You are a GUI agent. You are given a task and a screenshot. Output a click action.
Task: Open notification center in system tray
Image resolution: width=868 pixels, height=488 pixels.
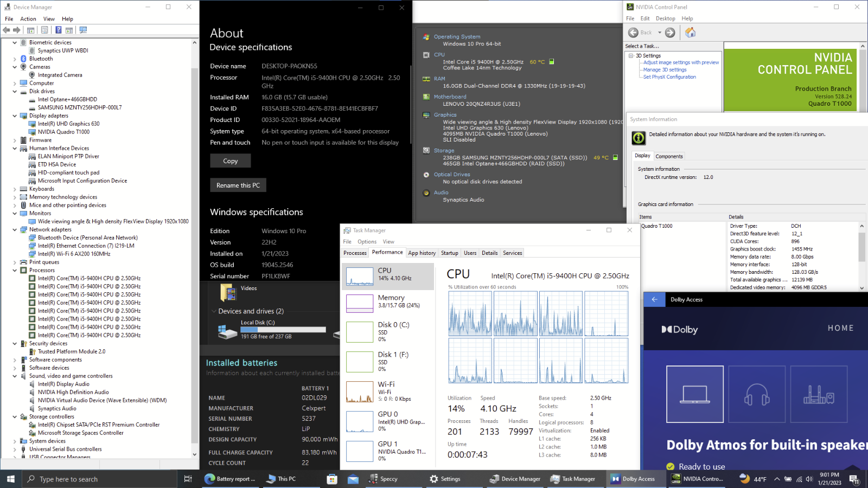tap(854, 479)
